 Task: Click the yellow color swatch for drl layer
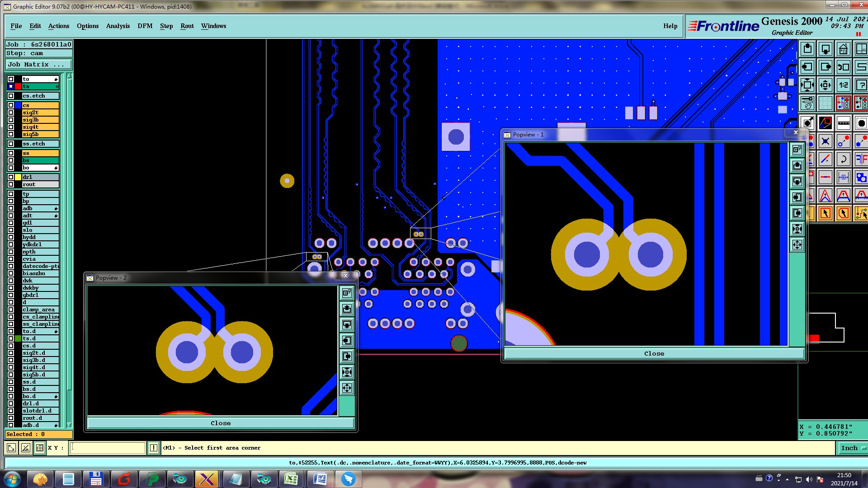(18, 177)
